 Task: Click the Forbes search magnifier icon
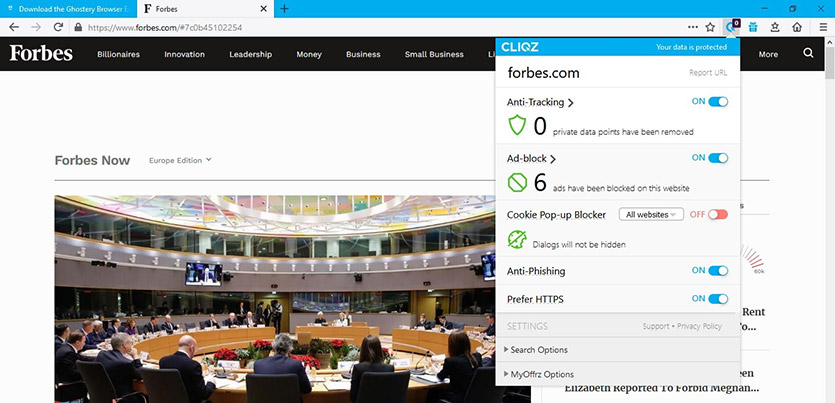[x=808, y=53]
